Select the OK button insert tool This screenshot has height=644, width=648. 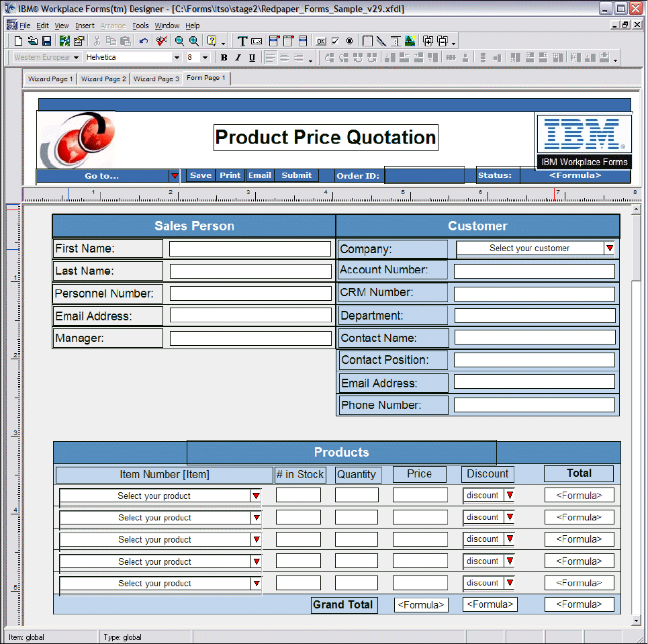click(321, 41)
